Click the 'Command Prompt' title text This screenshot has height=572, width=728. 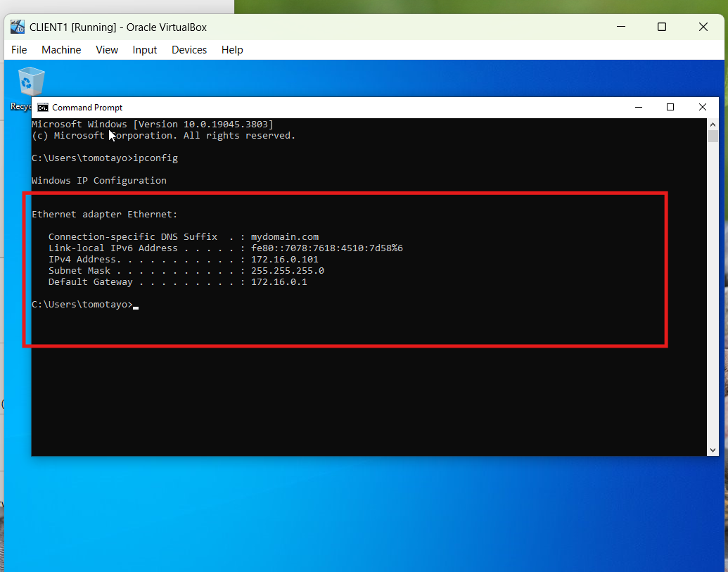point(87,107)
